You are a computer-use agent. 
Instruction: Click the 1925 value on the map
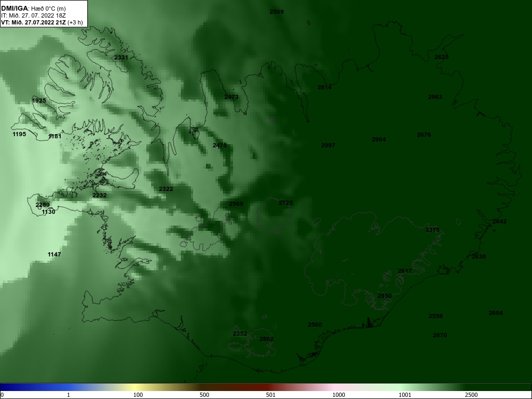pos(39,101)
